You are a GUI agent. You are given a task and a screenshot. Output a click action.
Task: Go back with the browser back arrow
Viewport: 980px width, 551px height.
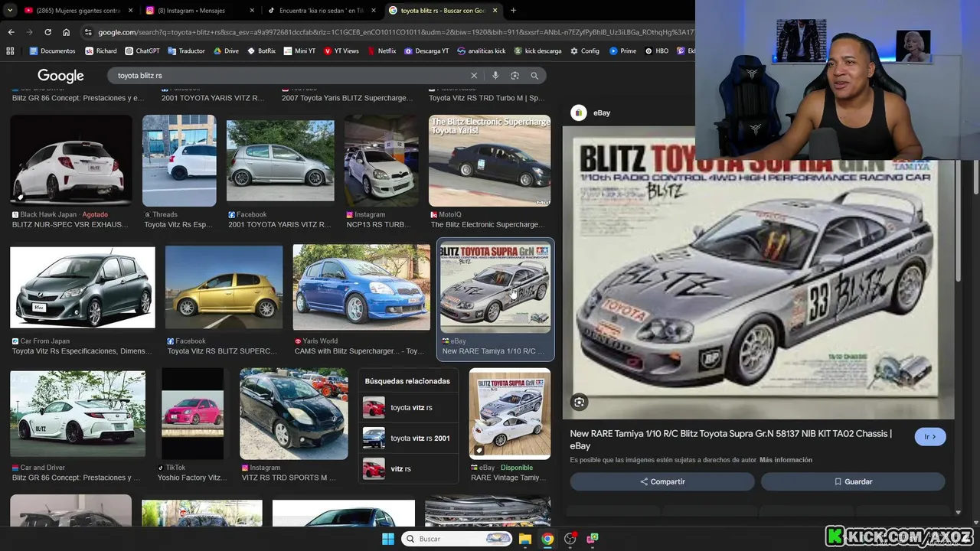pyautogui.click(x=11, y=32)
